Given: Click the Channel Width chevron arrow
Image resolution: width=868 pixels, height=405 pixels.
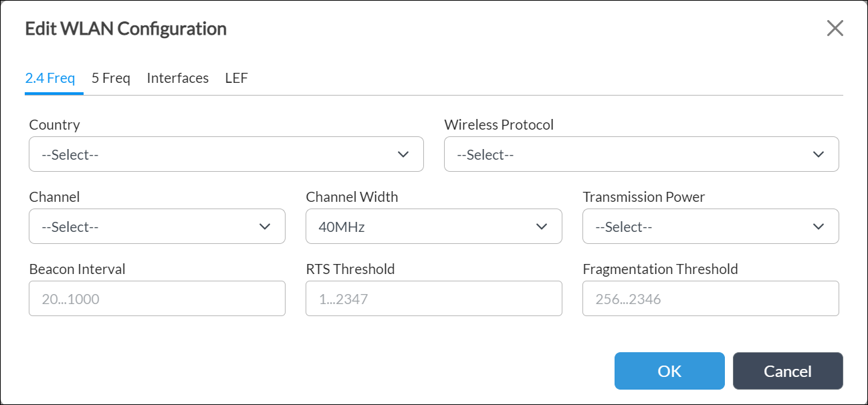Looking at the screenshot, I should 542,227.
